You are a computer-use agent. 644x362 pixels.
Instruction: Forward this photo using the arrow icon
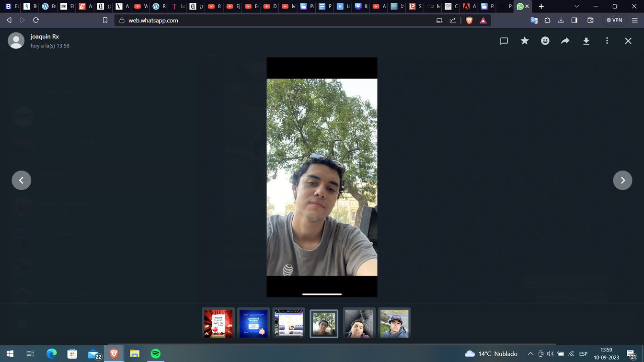click(565, 41)
